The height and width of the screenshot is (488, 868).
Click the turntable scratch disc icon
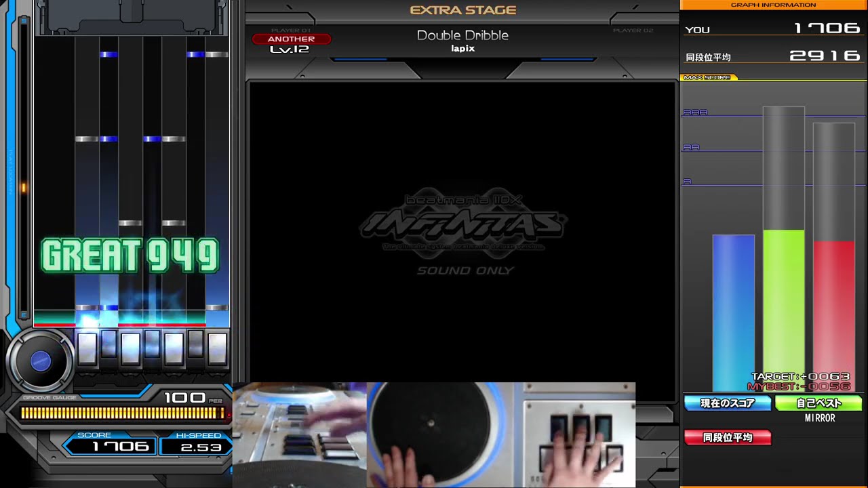click(x=40, y=361)
